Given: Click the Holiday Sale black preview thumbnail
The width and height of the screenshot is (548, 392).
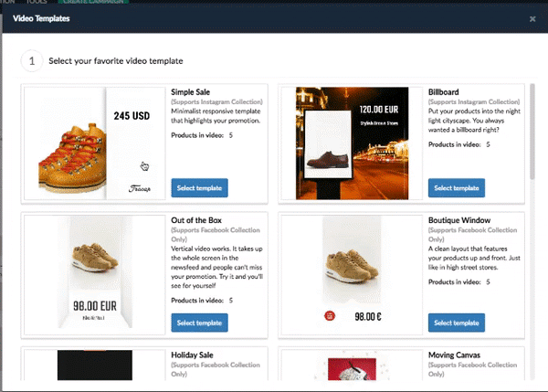Looking at the screenshot, I should pos(95,366).
